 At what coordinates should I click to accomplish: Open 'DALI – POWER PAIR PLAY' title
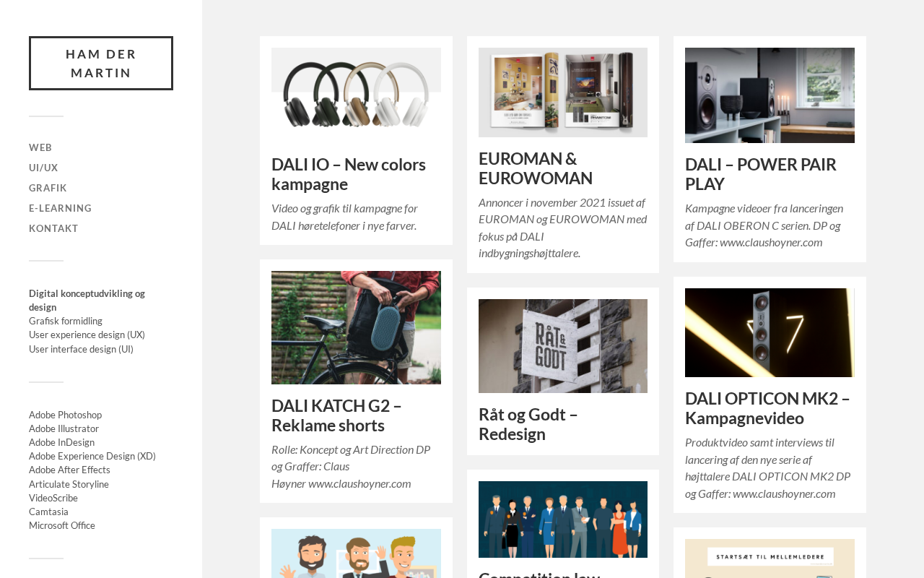tap(761, 174)
